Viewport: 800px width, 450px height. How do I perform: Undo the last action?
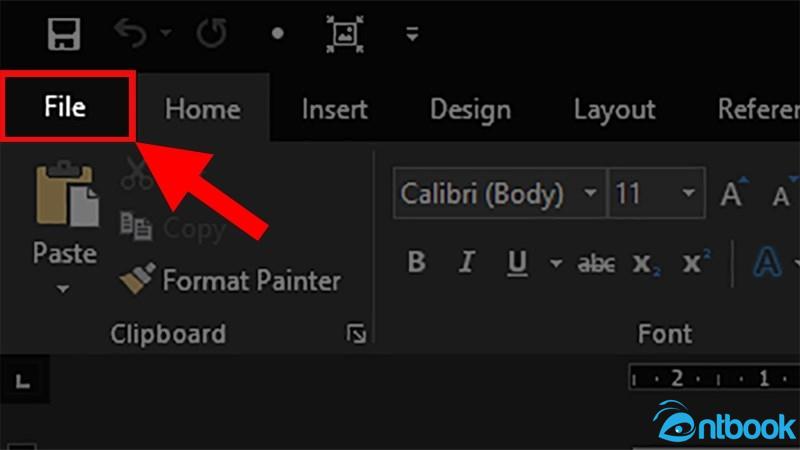click(131, 33)
